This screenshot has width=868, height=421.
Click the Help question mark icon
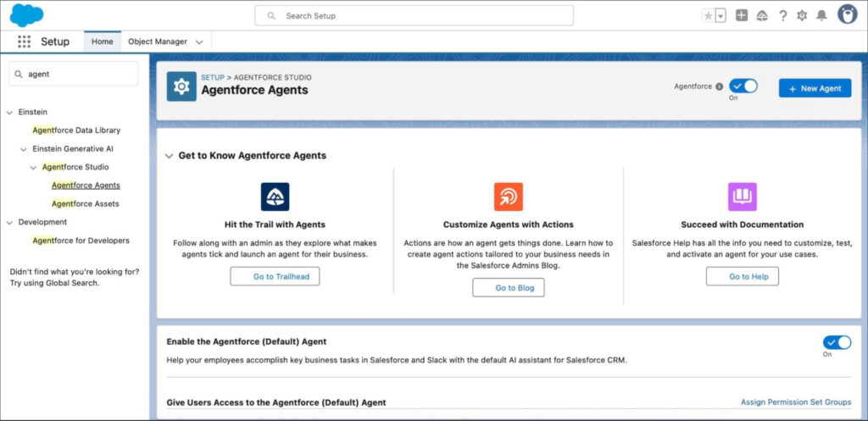tap(782, 15)
